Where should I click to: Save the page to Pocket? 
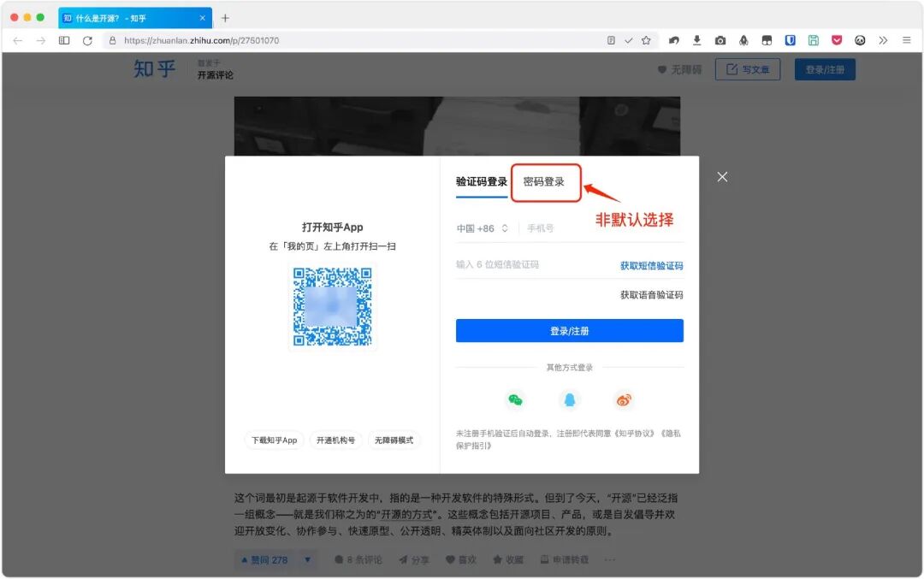tap(837, 41)
